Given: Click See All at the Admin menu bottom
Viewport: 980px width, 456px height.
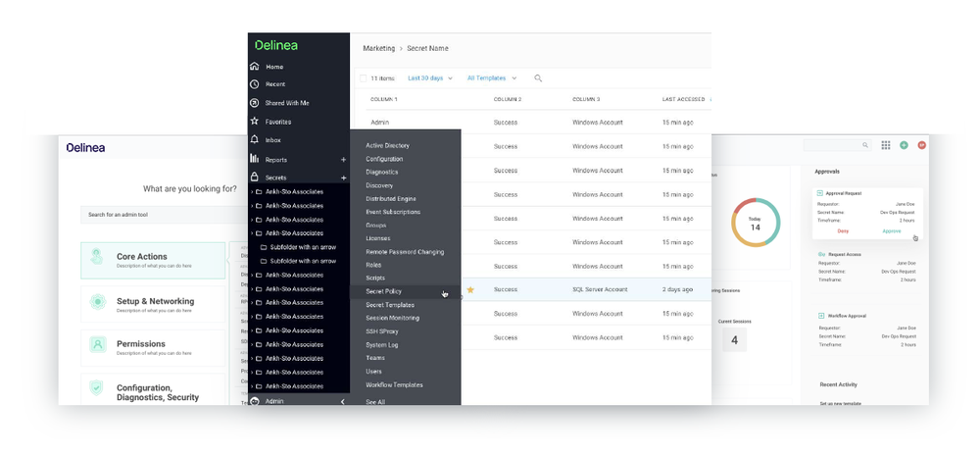Looking at the screenshot, I should (x=375, y=402).
